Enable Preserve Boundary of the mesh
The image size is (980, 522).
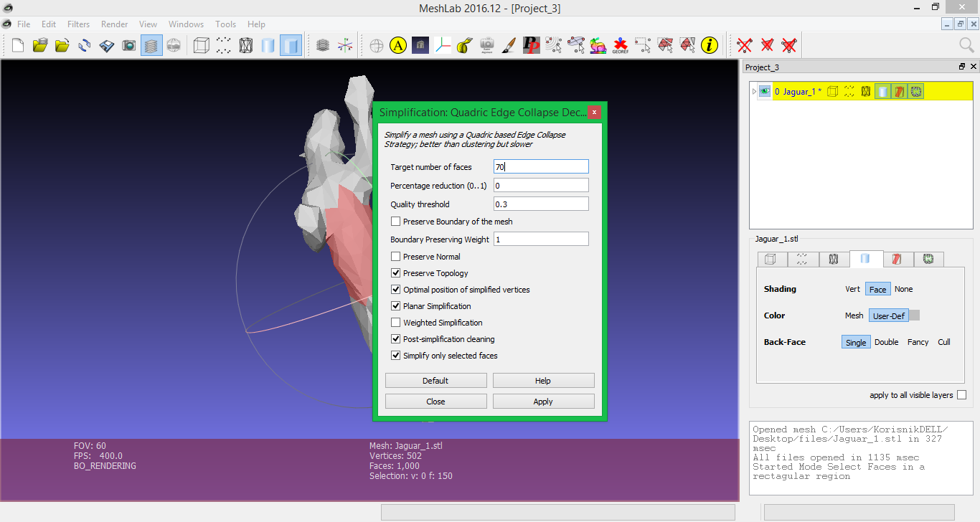396,222
